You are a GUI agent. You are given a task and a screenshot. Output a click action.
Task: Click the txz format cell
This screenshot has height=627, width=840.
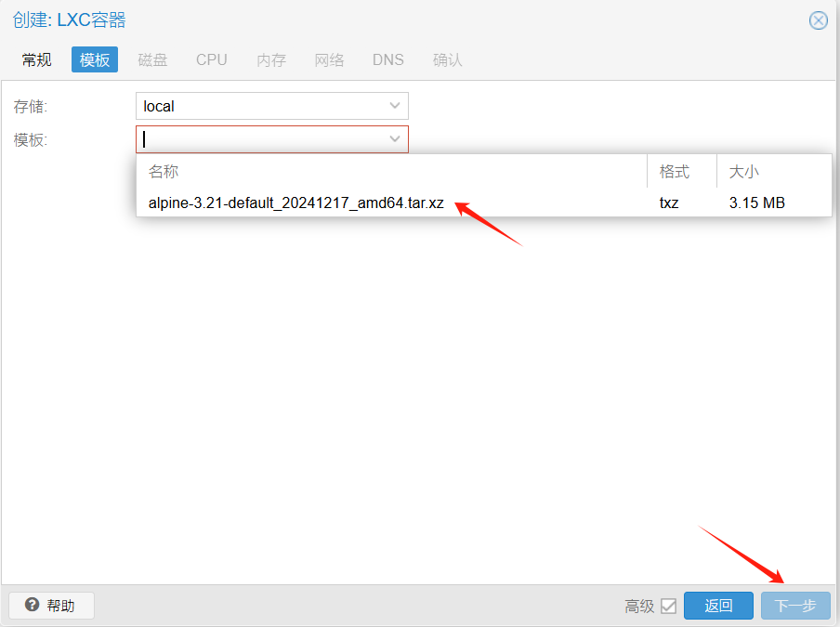669,202
